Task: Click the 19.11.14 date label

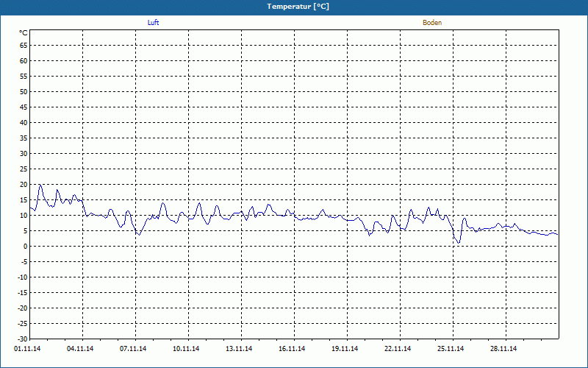Action: 345,349
